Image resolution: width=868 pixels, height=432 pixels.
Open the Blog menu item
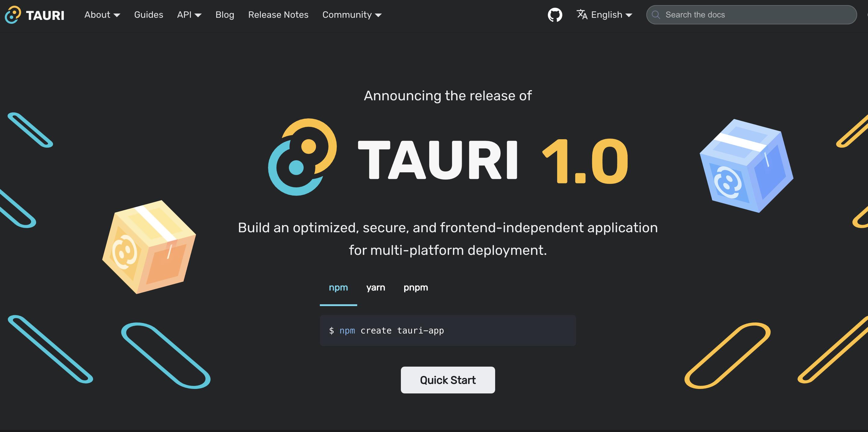pyautogui.click(x=225, y=14)
